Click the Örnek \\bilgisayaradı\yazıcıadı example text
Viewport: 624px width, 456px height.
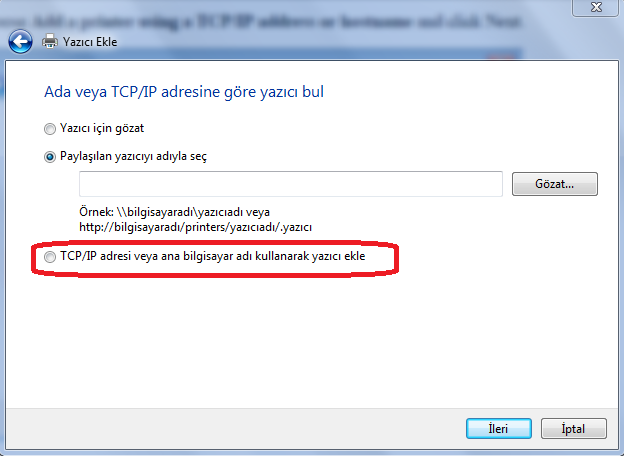coord(174,212)
